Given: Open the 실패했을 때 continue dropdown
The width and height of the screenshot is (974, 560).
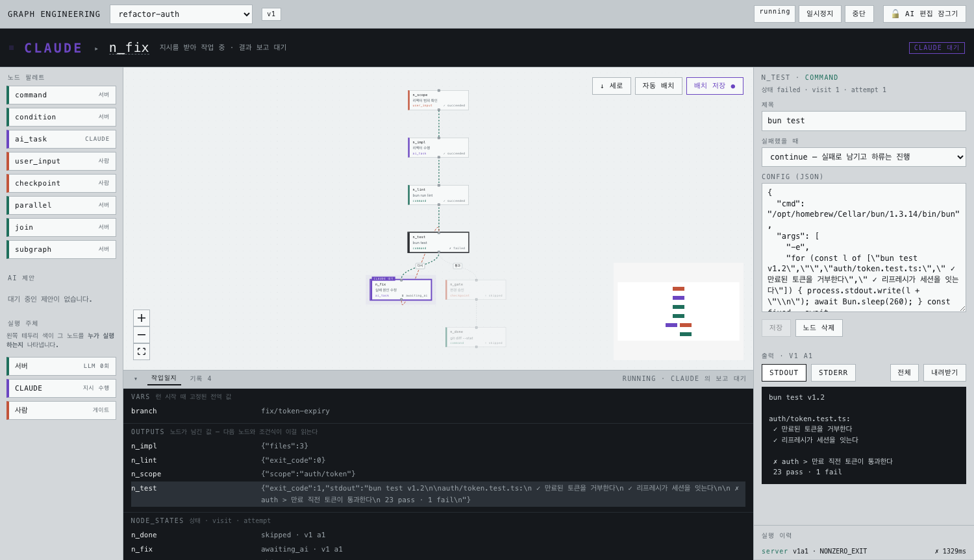Looking at the screenshot, I should pyautogui.click(x=864, y=157).
